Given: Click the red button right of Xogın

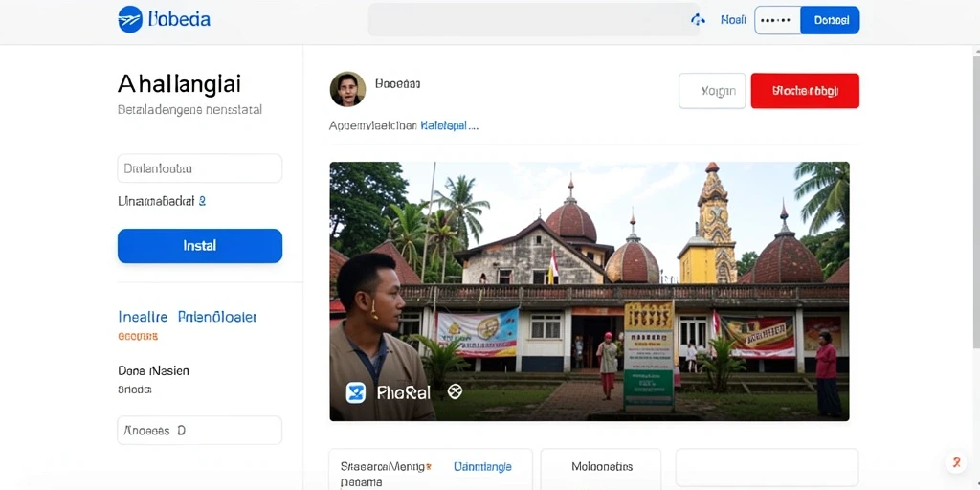Looking at the screenshot, I should (x=805, y=91).
